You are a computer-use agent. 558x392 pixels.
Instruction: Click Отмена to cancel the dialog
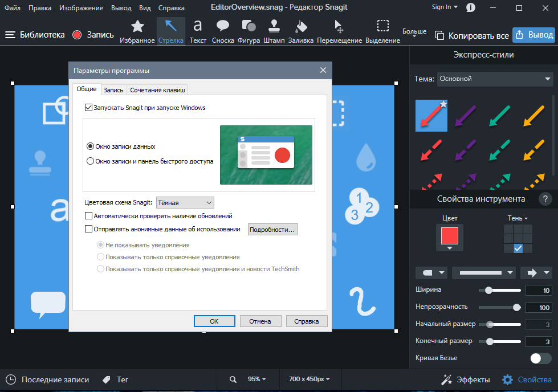coord(260,321)
